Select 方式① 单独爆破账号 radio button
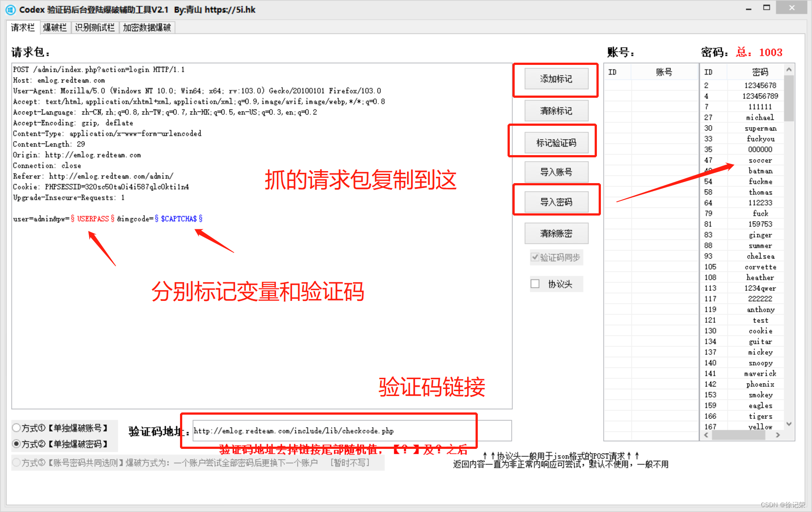Screen dimensions: 812x512 click(16, 428)
